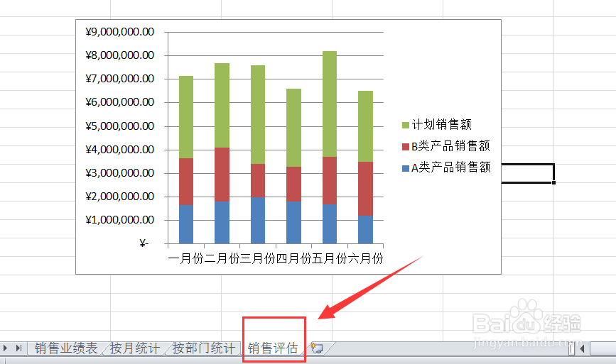
Task: Click green bar segment for 五月份
Action: pyautogui.click(x=330, y=104)
